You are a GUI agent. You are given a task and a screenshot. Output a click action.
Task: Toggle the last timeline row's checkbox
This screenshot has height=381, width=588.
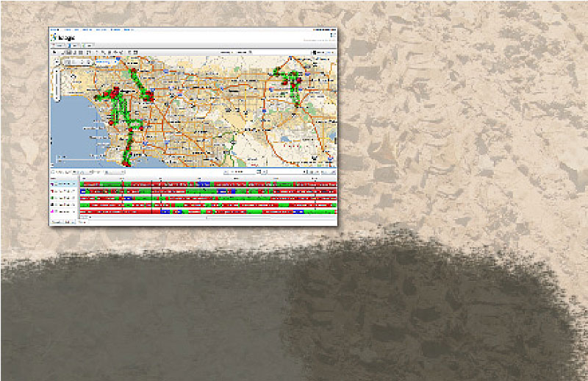click(52, 211)
